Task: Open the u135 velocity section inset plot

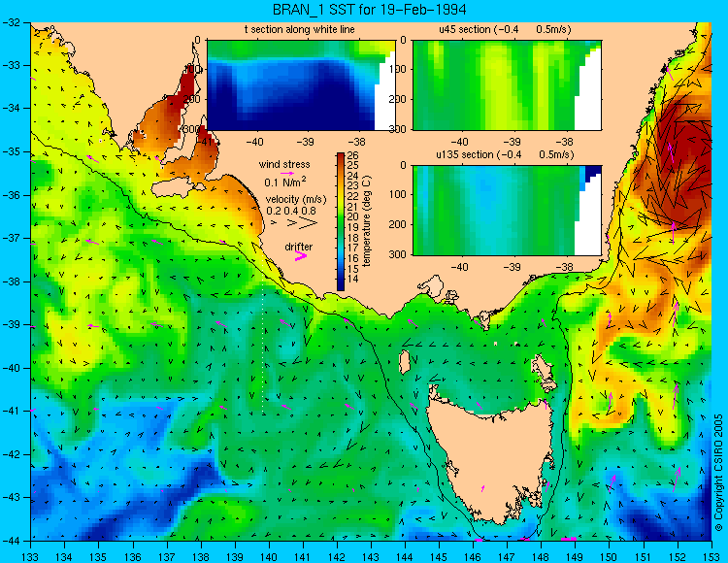Action: click(507, 211)
